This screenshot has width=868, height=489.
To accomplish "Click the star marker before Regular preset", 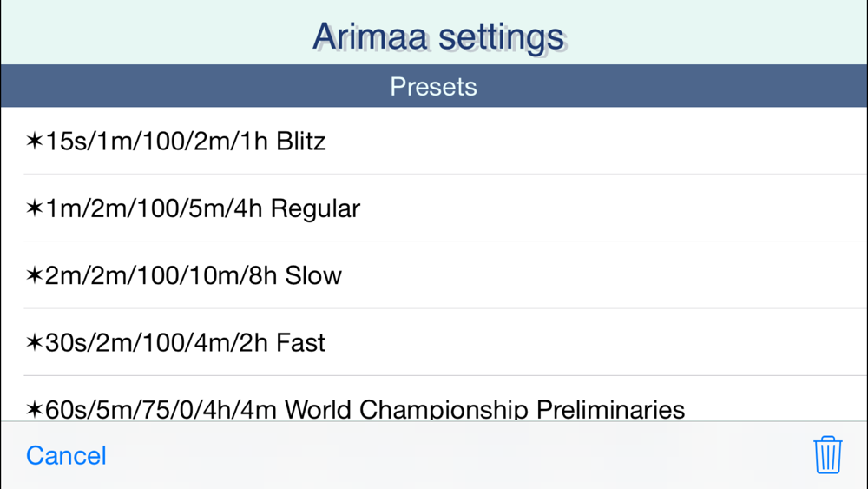I will click(x=35, y=208).
